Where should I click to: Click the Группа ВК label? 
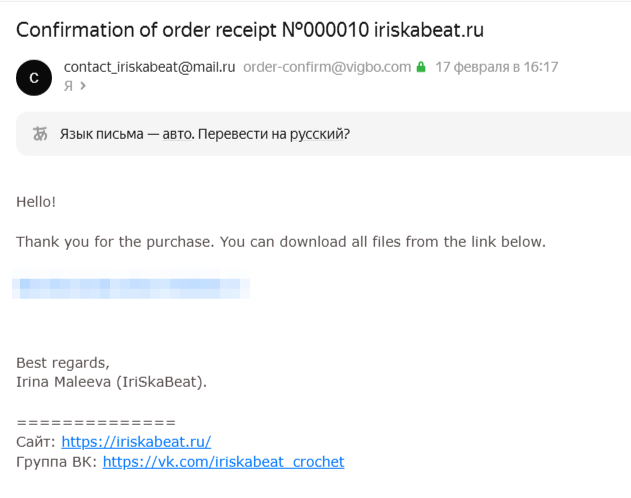[x=57, y=462]
